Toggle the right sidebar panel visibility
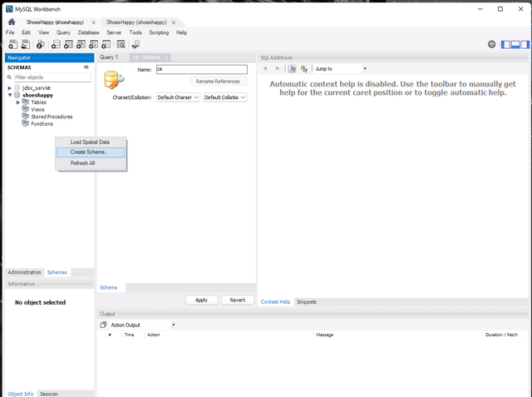Image resolution: width=532 pixels, height=397 pixels. click(525, 44)
